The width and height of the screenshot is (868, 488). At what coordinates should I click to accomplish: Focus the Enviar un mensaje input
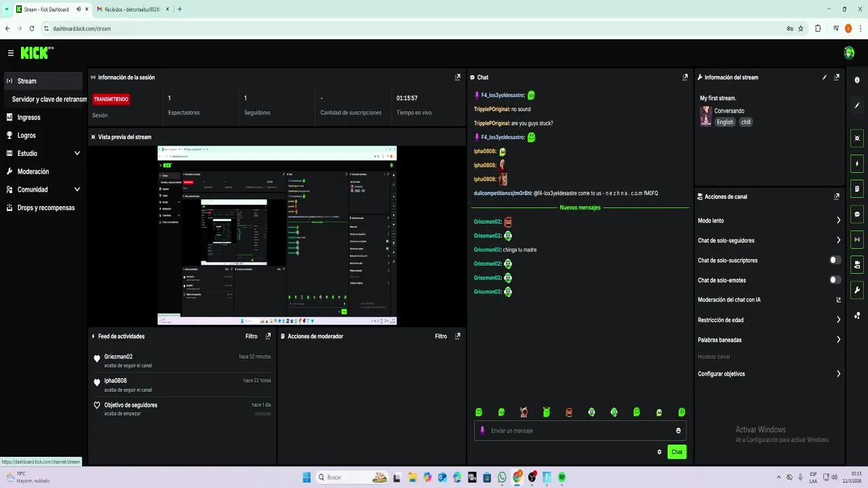pos(580,430)
